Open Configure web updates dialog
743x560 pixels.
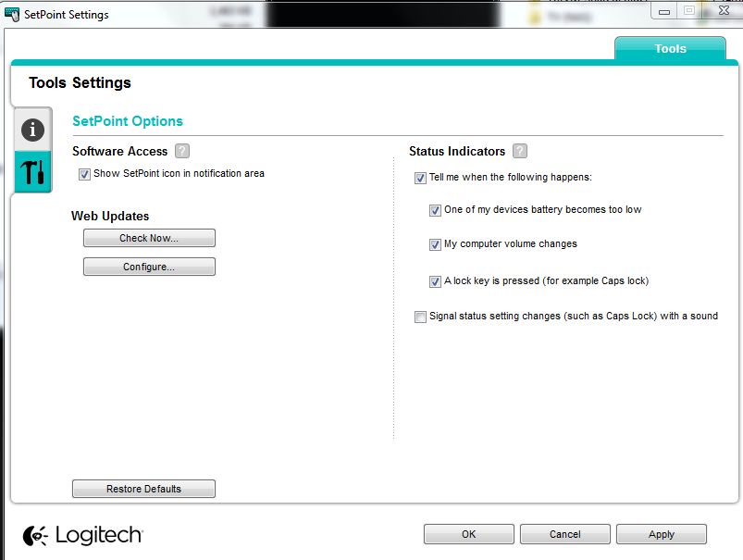point(149,267)
